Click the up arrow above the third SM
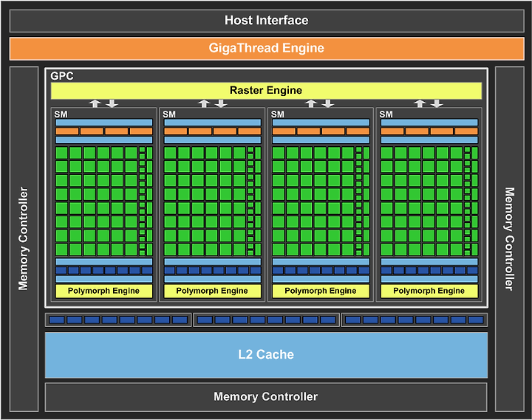Screen dimensions: 532x420 coord(311,103)
